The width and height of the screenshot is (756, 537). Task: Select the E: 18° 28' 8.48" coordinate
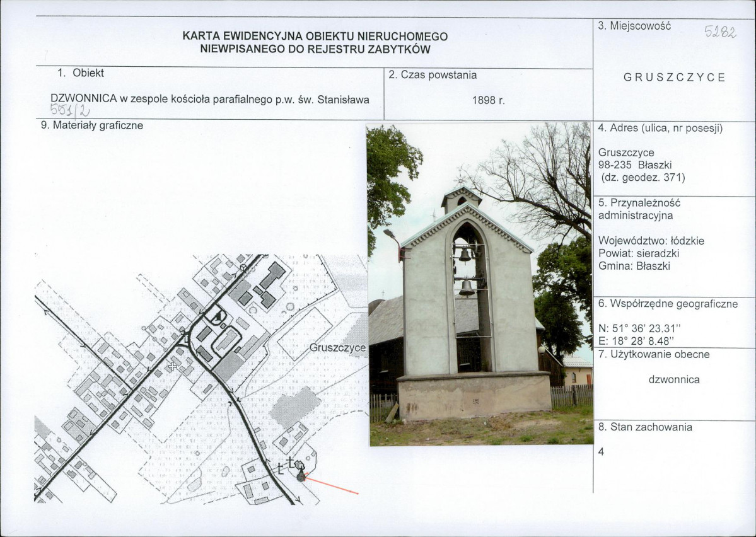(639, 342)
